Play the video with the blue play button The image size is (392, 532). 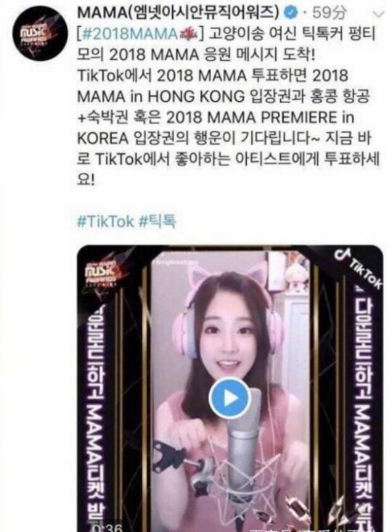[x=229, y=398]
